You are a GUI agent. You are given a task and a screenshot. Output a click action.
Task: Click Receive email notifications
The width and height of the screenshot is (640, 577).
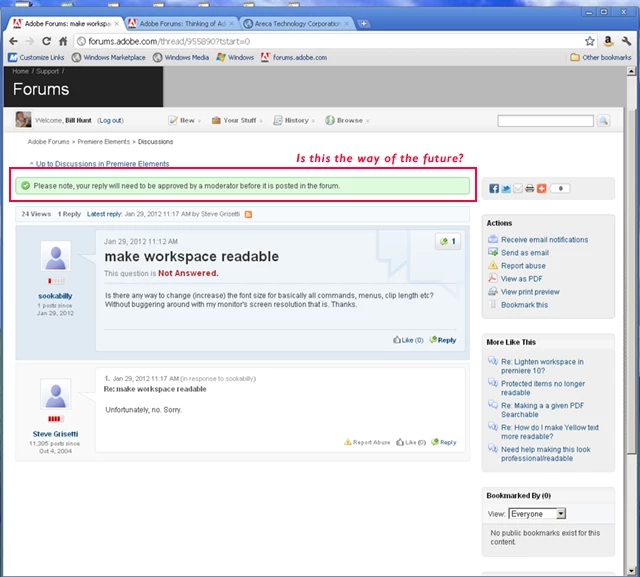tap(544, 240)
